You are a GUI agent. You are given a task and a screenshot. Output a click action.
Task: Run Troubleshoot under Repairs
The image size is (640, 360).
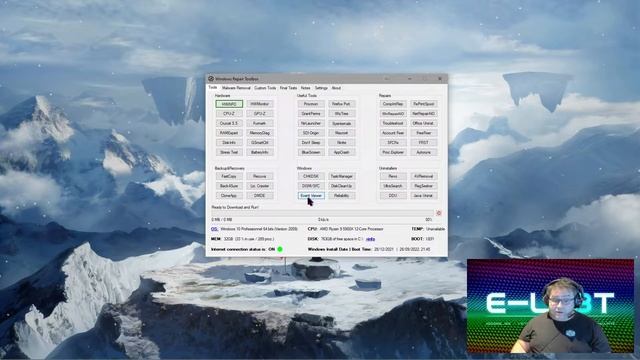[393, 123]
